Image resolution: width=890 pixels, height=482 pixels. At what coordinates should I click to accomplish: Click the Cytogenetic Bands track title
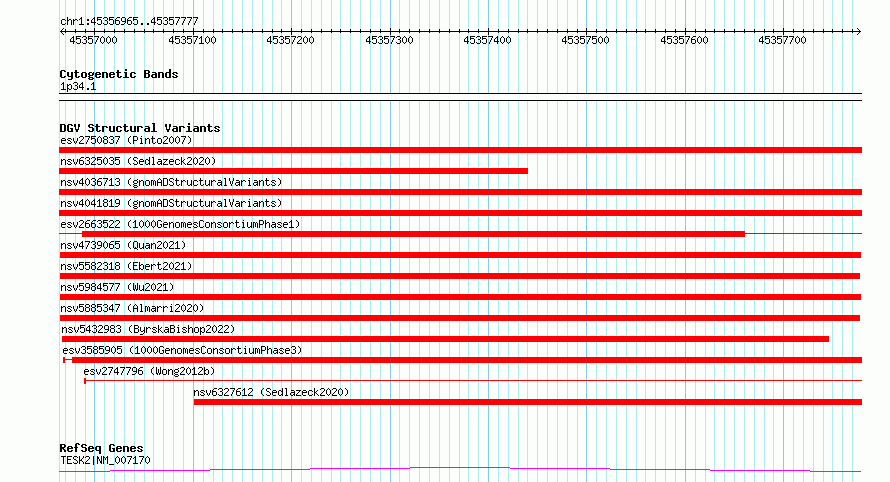point(119,74)
